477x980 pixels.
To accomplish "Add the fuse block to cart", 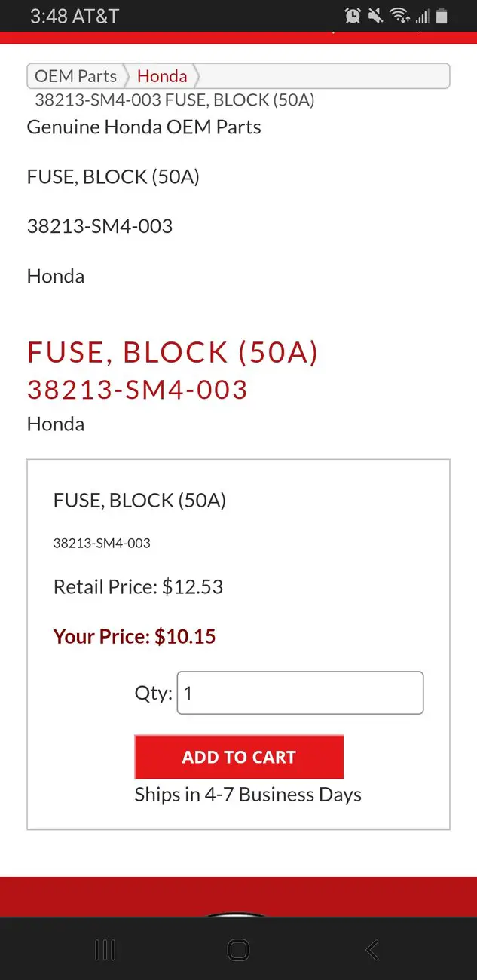I will tap(239, 757).
